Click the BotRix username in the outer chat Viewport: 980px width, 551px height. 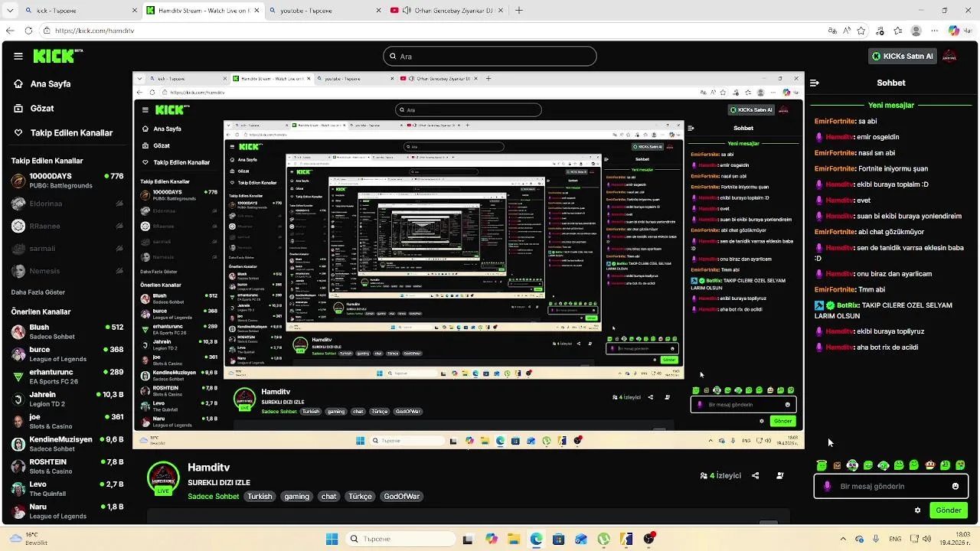(x=848, y=305)
